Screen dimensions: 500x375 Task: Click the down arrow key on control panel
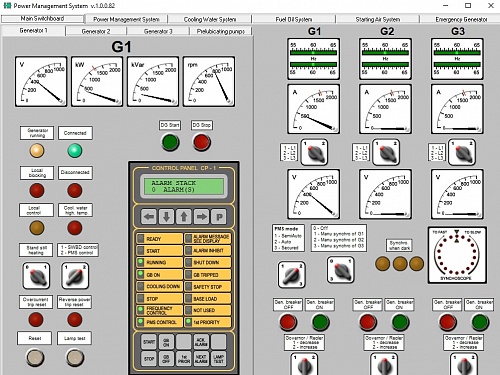[x=166, y=217]
